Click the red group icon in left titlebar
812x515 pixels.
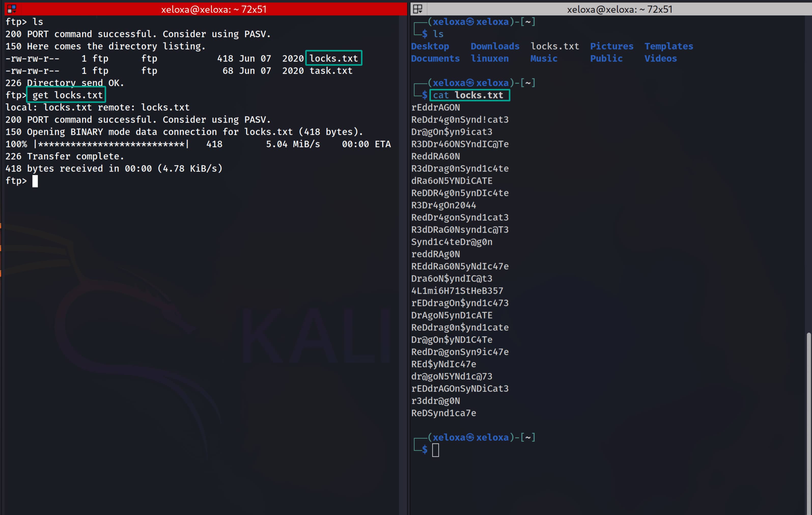(x=11, y=9)
